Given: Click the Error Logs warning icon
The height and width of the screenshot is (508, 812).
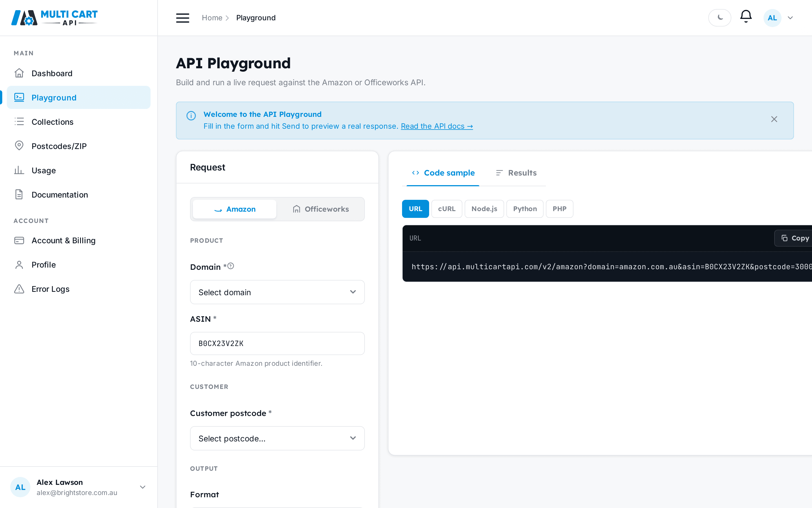Looking at the screenshot, I should coord(19,289).
